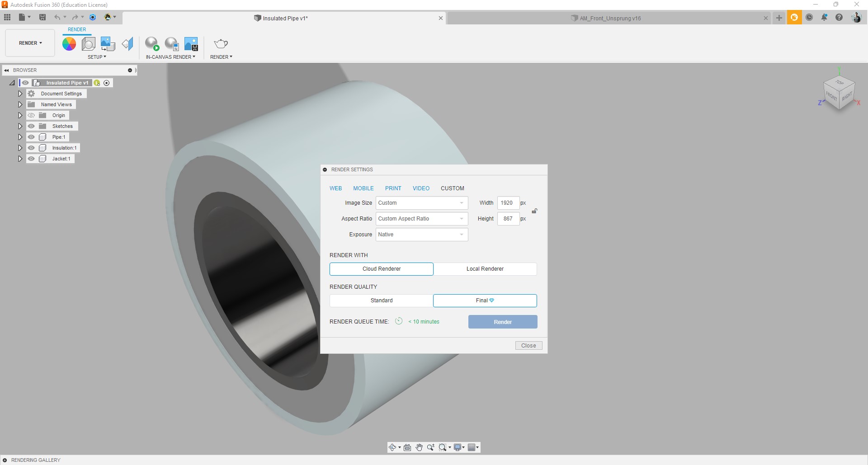Open Scene Settings in the Setup panel
Image resolution: width=868 pixels, height=465 pixels.
click(x=88, y=43)
